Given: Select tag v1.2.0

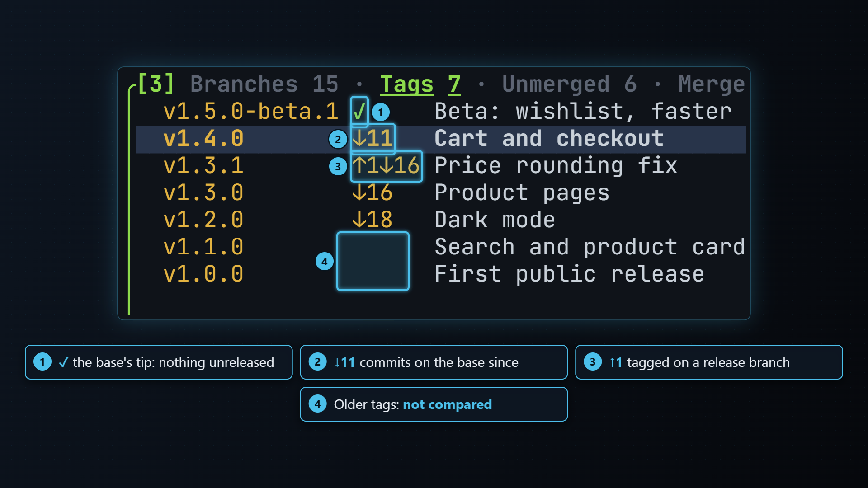Looking at the screenshot, I should (x=203, y=220).
